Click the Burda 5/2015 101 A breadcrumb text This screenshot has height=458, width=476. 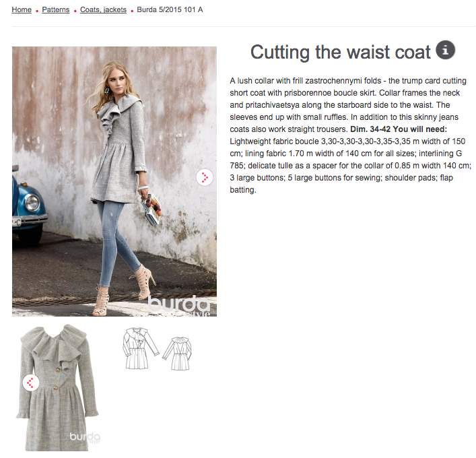[x=170, y=9]
